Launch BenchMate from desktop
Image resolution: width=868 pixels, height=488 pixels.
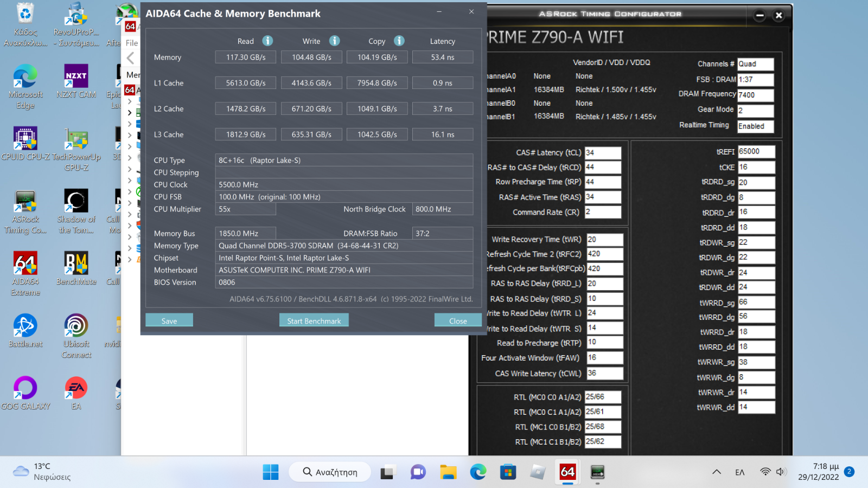[x=76, y=268]
